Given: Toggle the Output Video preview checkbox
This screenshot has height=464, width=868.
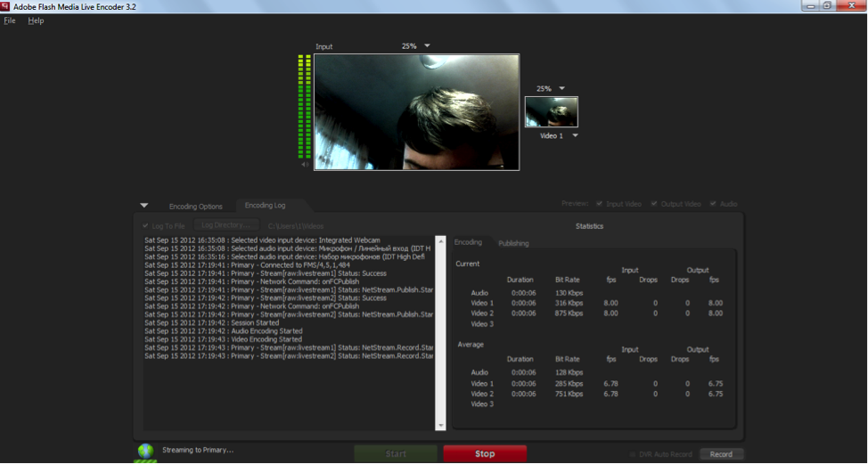Looking at the screenshot, I should (655, 204).
